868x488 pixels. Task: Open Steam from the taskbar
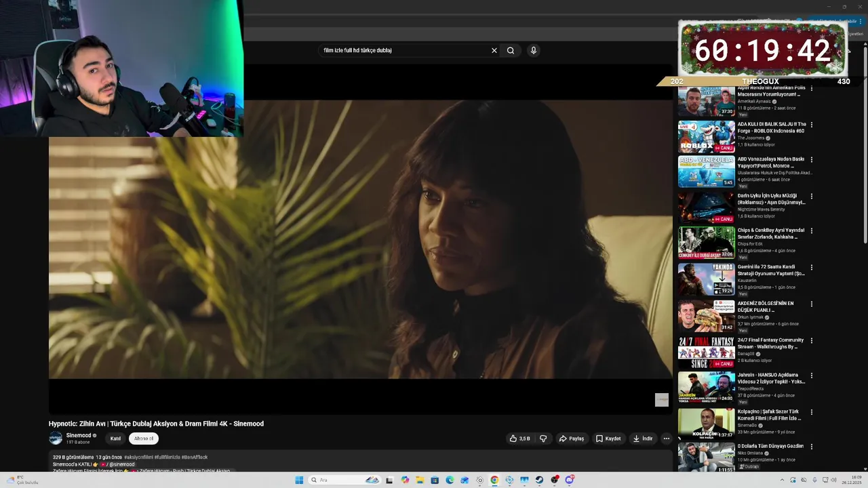click(x=539, y=480)
